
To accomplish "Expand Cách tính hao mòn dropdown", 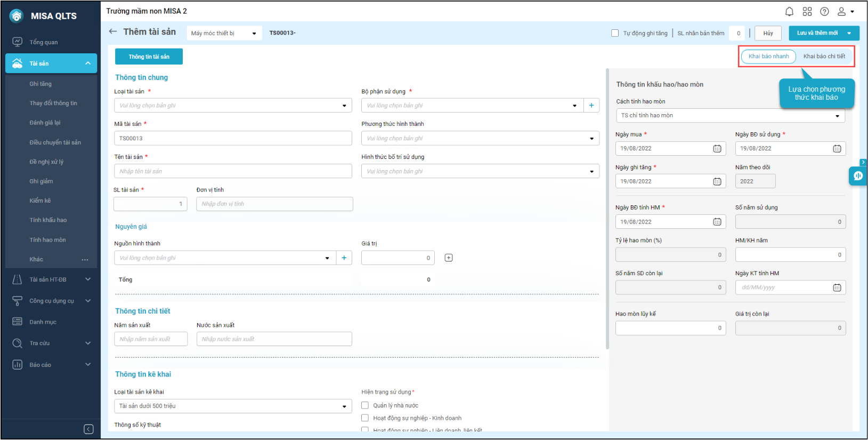I will click(730, 116).
